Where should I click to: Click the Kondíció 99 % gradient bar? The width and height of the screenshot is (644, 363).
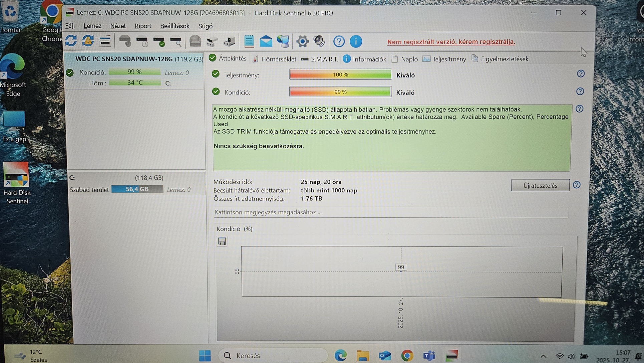point(340,92)
